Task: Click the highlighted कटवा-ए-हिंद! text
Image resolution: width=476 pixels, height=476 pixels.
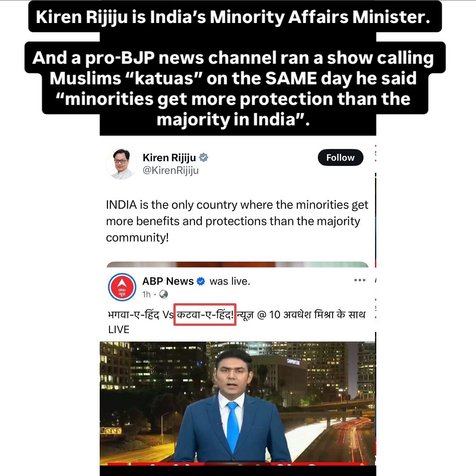Action: pyautogui.click(x=205, y=315)
